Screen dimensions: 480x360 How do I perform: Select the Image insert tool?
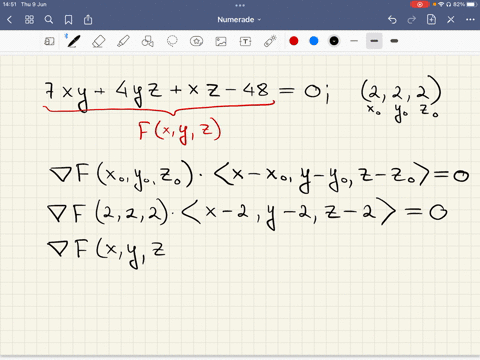click(x=221, y=41)
